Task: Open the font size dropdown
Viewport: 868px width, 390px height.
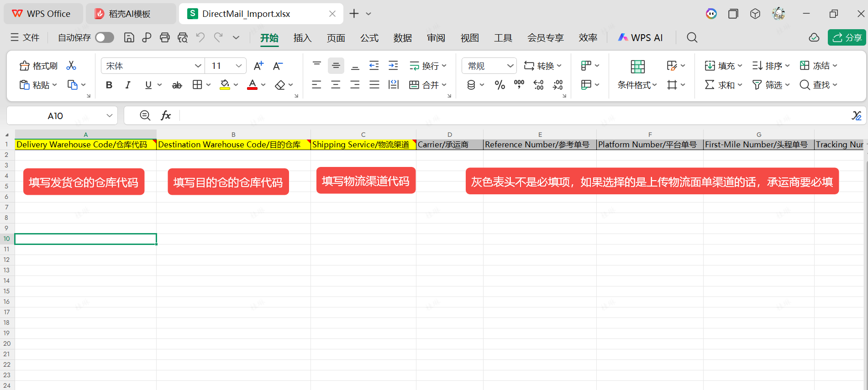Action: pos(239,66)
